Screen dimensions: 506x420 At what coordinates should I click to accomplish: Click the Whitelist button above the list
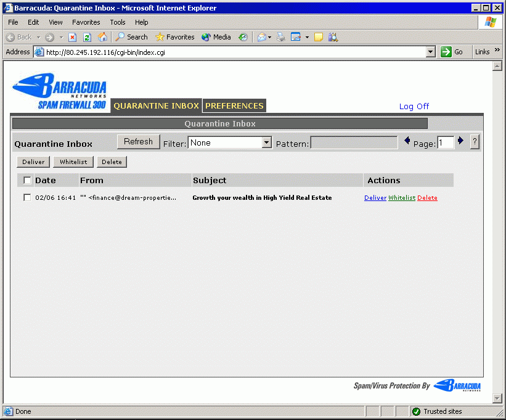73,162
